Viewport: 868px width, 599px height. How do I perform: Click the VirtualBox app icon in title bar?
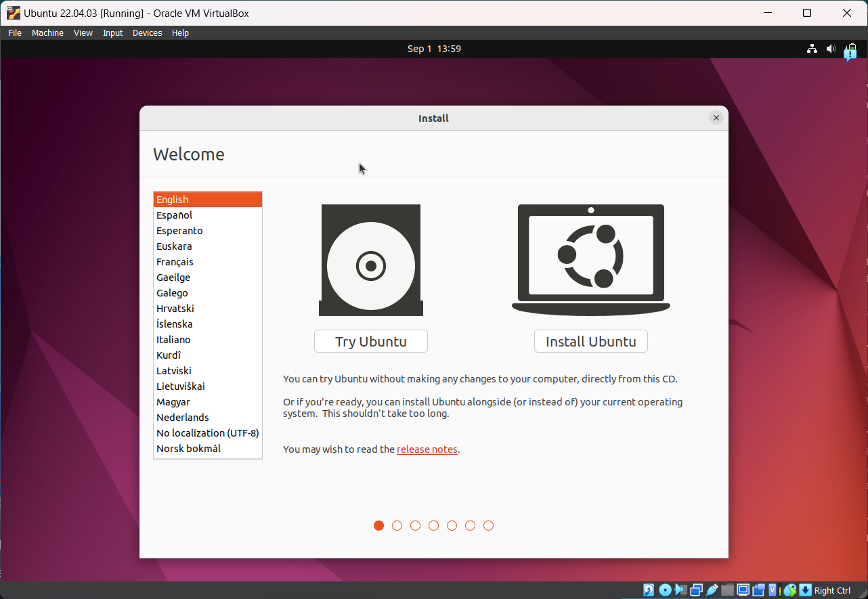[x=13, y=13]
